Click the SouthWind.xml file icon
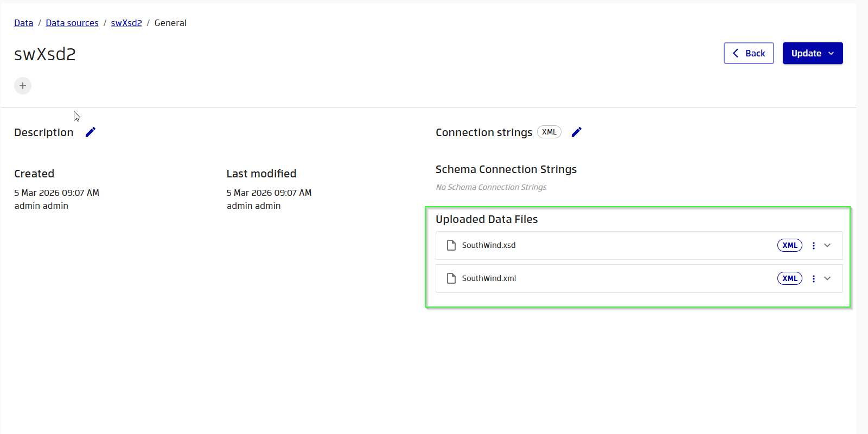This screenshot has height=434, width=868. (x=451, y=278)
